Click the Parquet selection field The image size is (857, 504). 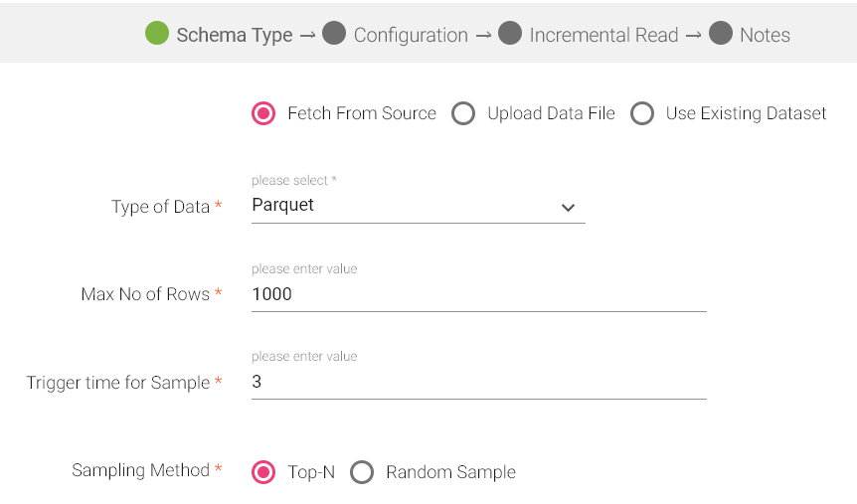pos(398,206)
